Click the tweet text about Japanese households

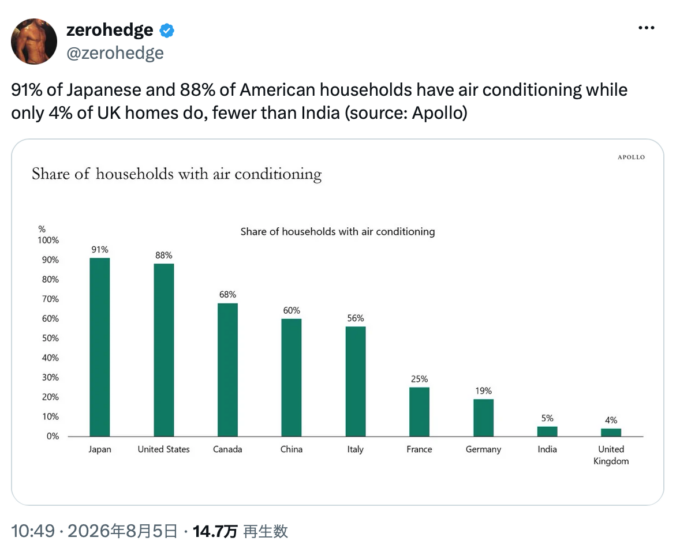pos(319,101)
